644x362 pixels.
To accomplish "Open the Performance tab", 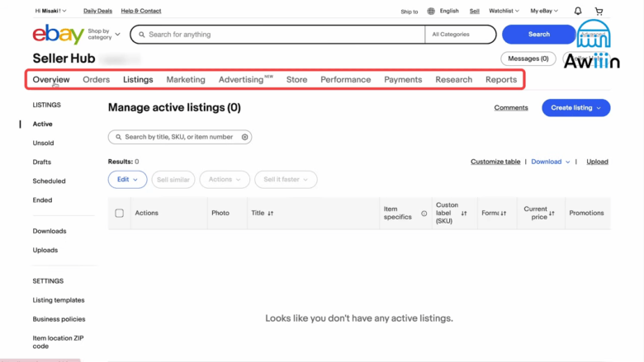I will (345, 79).
